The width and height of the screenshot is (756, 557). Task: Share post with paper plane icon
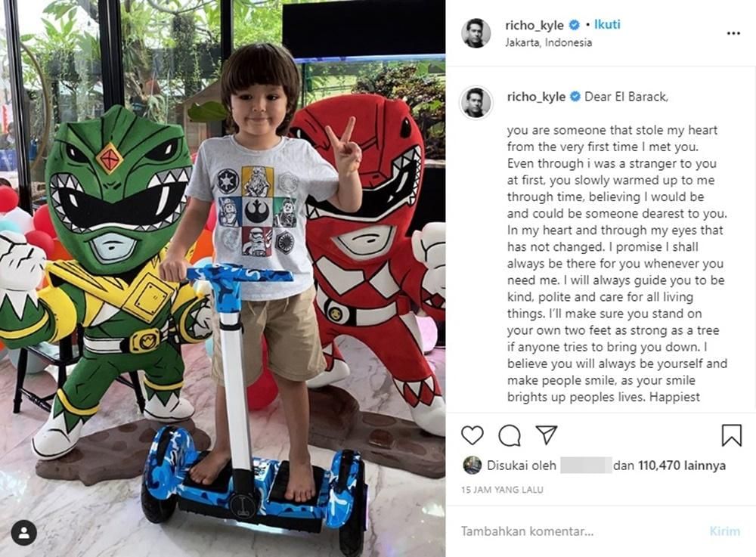[547, 435]
